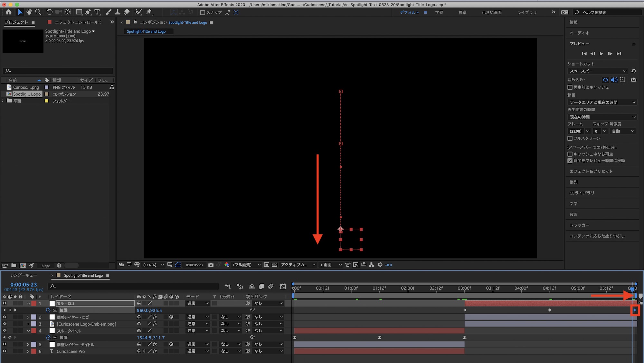Select the Type text tool

pos(97,12)
